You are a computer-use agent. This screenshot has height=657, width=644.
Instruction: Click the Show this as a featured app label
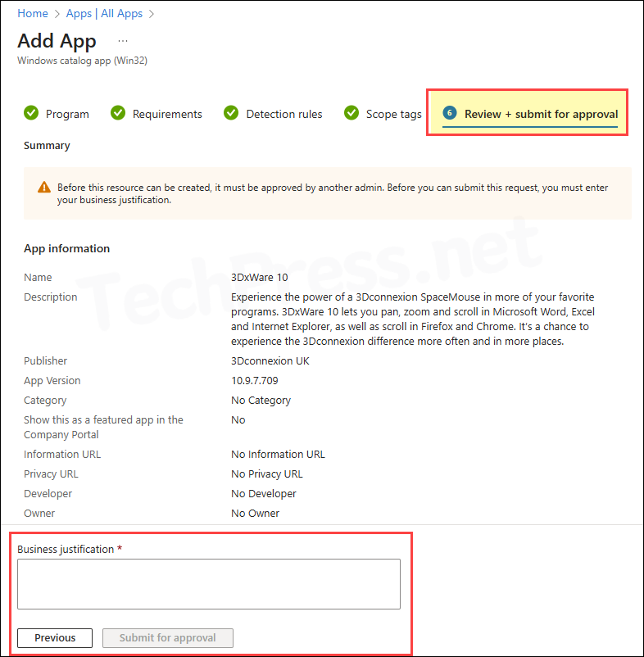tap(103, 428)
